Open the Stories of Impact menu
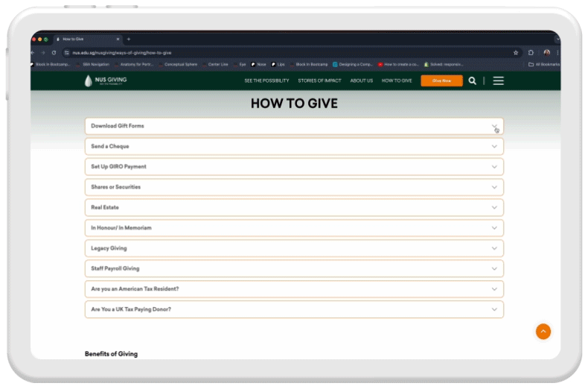588x389 pixels. (319, 80)
